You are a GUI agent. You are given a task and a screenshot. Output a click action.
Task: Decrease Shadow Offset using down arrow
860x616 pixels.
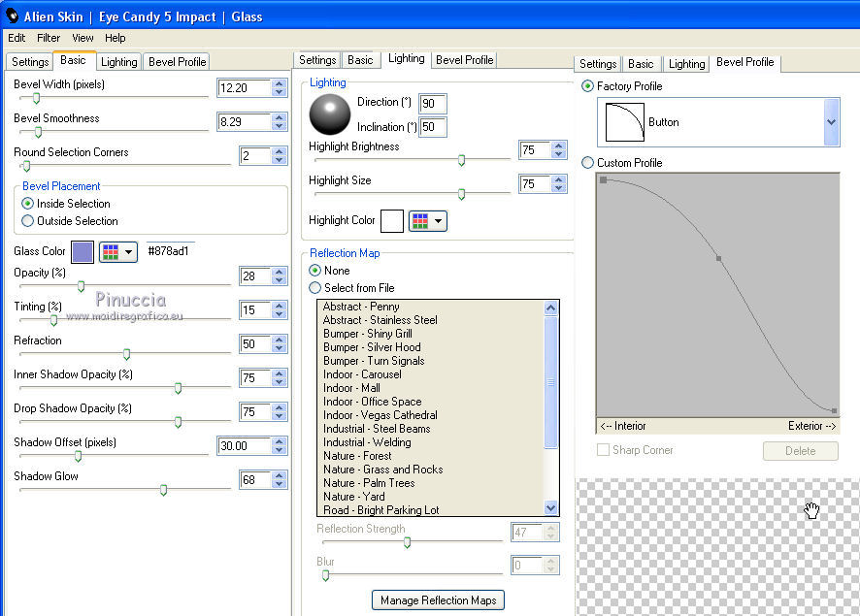280,451
